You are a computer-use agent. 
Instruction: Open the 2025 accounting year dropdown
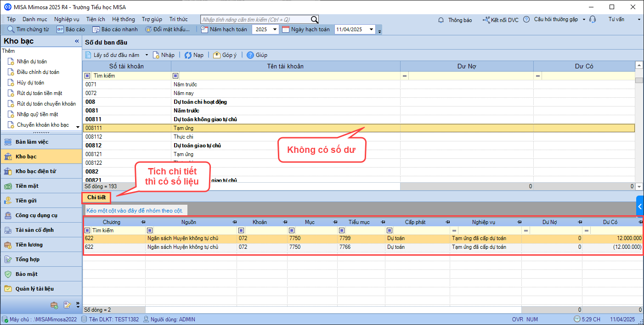coord(275,29)
